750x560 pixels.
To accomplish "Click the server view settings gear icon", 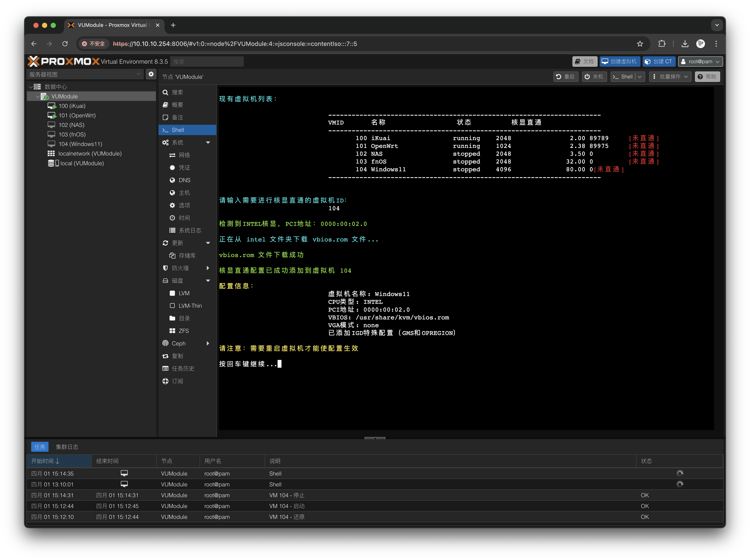I will [x=151, y=74].
